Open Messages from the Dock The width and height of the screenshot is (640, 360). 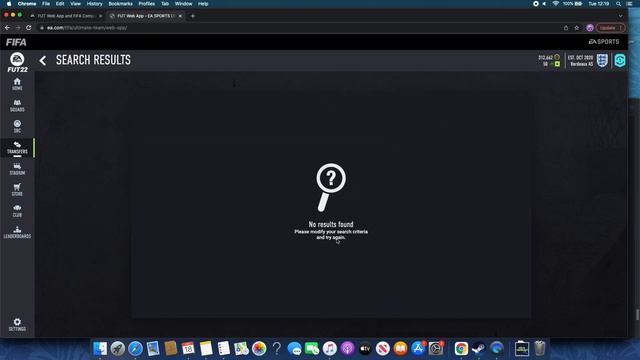click(x=294, y=348)
